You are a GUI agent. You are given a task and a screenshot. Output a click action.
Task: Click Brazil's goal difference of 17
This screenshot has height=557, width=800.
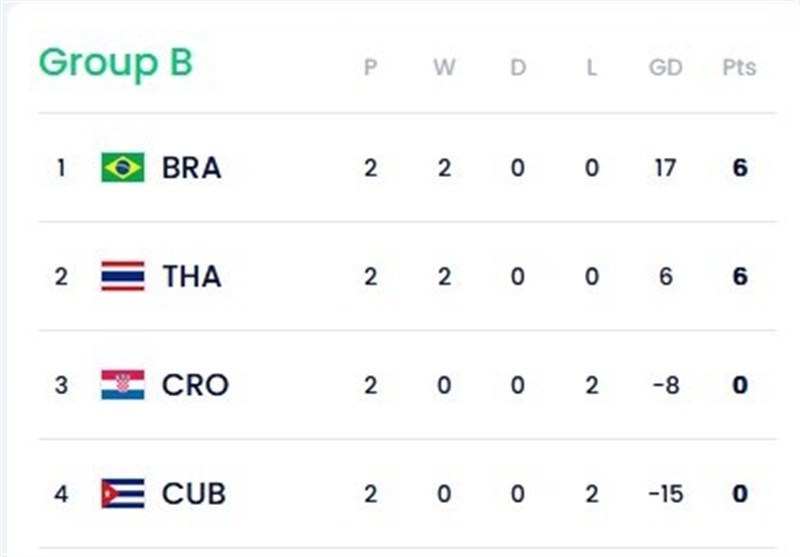pyautogui.click(x=665, y=167)
